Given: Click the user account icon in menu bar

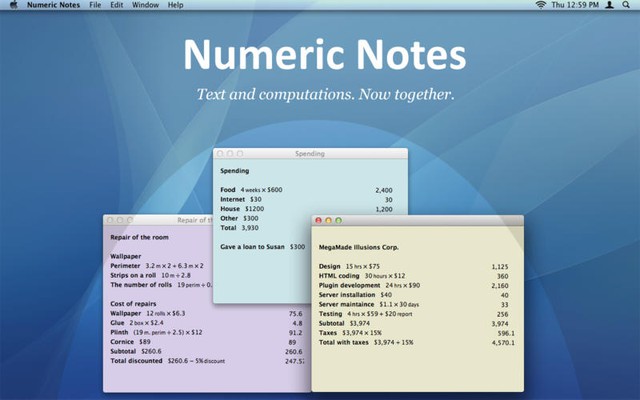Looking at the screenshot, I should (x=609, y=5).
